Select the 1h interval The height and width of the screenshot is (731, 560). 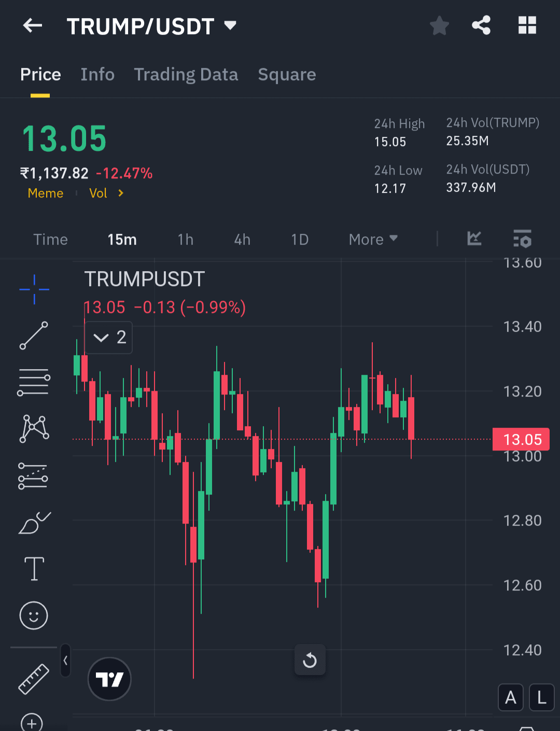185,240
